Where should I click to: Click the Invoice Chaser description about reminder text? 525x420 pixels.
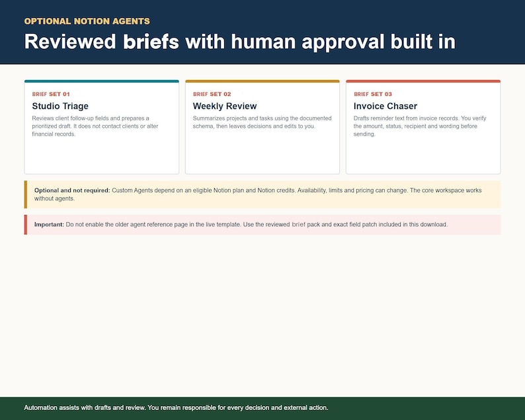[x=420, y=126]
